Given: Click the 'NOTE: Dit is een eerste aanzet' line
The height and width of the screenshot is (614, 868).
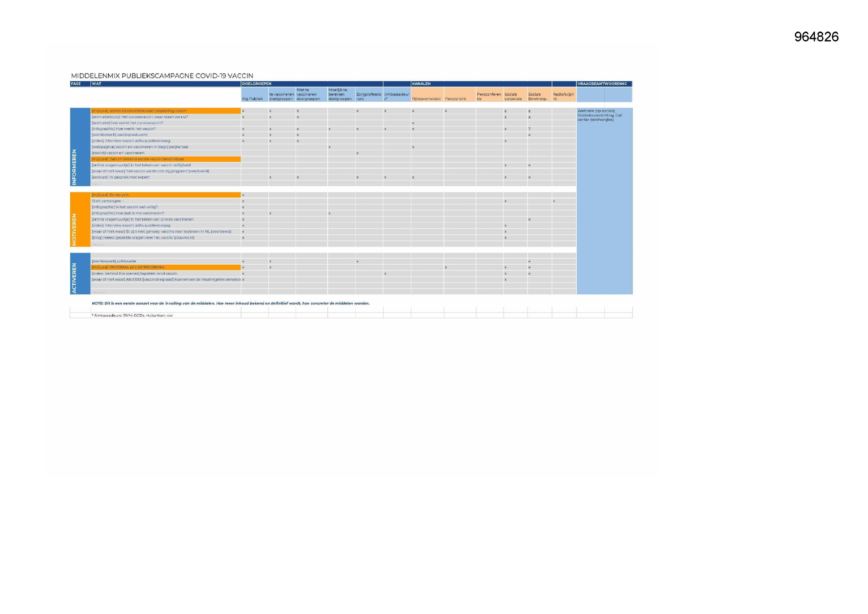Looking at the screenshot, I should pos(231,303).
